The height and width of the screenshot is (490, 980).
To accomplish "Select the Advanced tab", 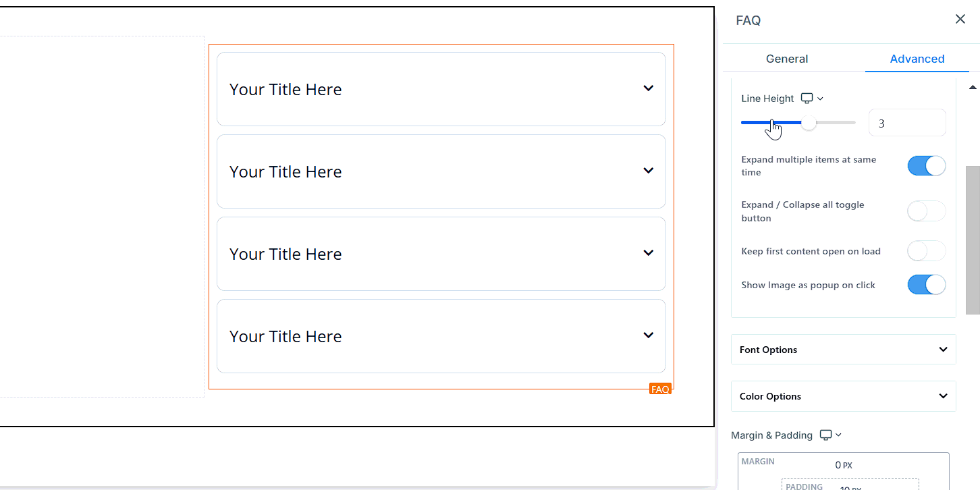I will click(x=917, y=59).
